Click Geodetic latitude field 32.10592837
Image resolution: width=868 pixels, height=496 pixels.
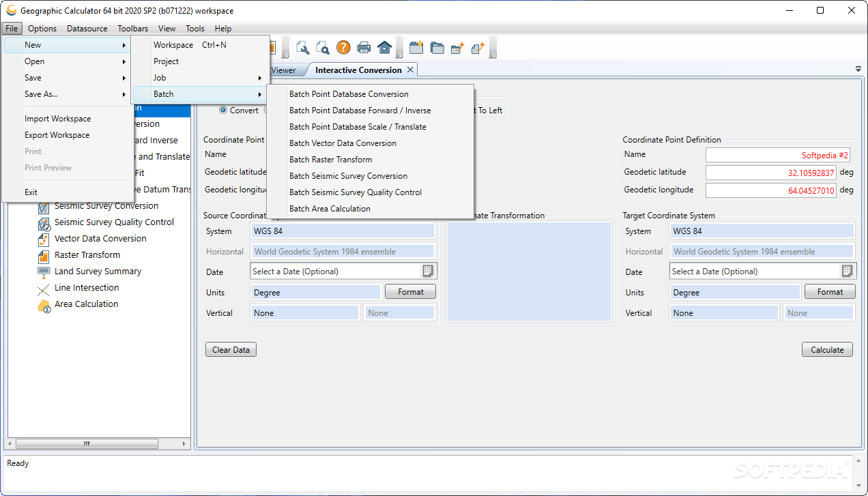pyautogui.click(x=771, y=173)
